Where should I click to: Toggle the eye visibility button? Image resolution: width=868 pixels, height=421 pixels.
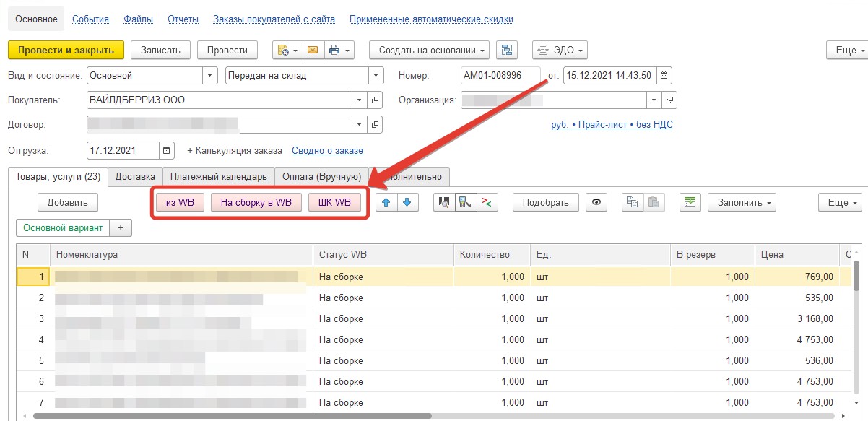(x=596, y=202)
